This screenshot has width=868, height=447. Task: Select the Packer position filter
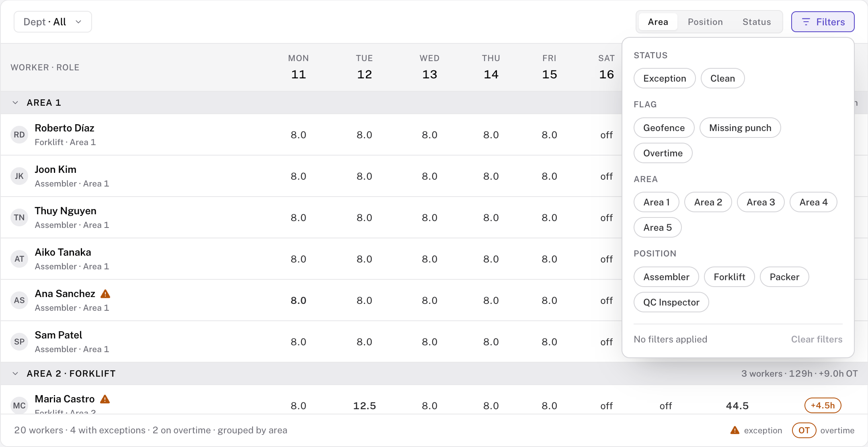point(784,277)
